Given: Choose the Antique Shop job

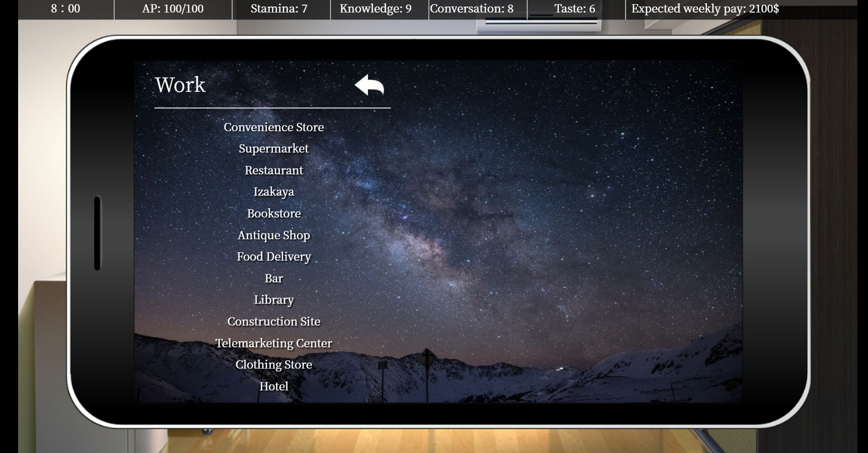Looking at the screenshot, I should (x=273, y=236).
